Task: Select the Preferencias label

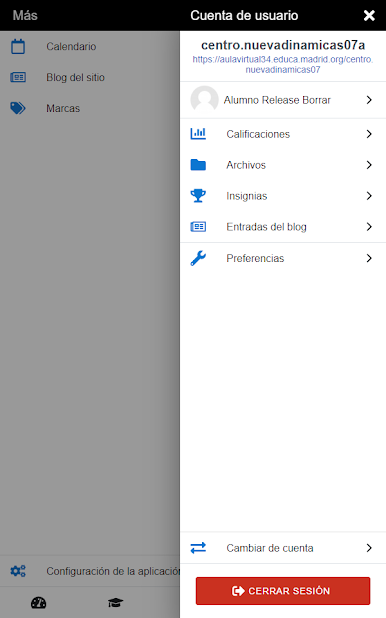Action: (x=255, y=258)
